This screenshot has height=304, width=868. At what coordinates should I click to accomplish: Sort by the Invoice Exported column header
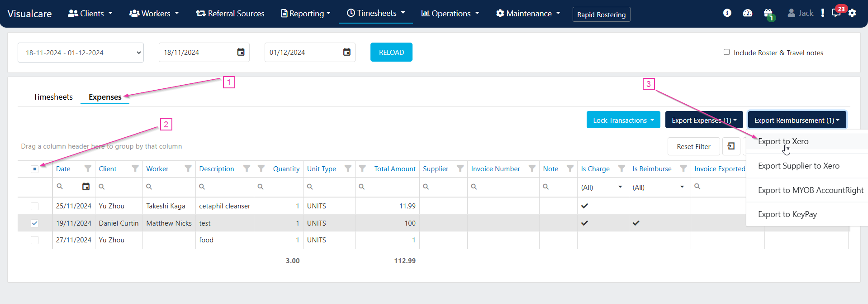click(x=720, y=169)
